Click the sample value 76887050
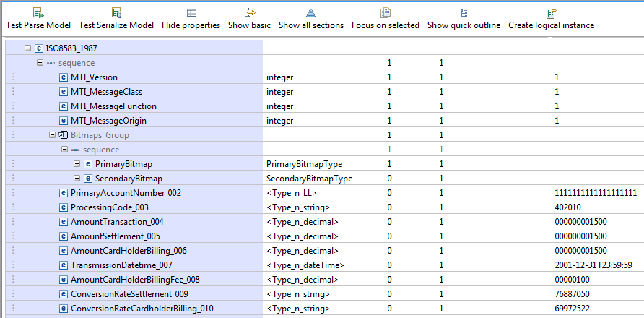This screenshot has width=644, height=318. (x=573, y=294)
